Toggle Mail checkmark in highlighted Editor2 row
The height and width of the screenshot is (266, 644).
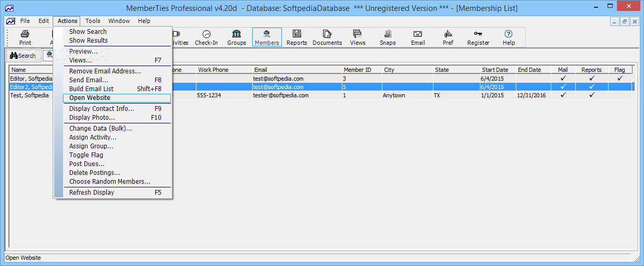(x=563, y=87)
